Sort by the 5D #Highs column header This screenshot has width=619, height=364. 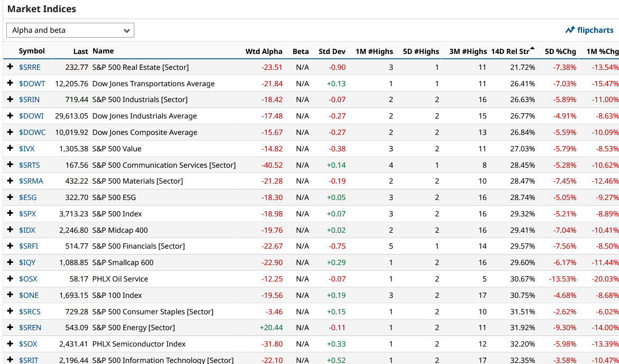coord(421,51)
